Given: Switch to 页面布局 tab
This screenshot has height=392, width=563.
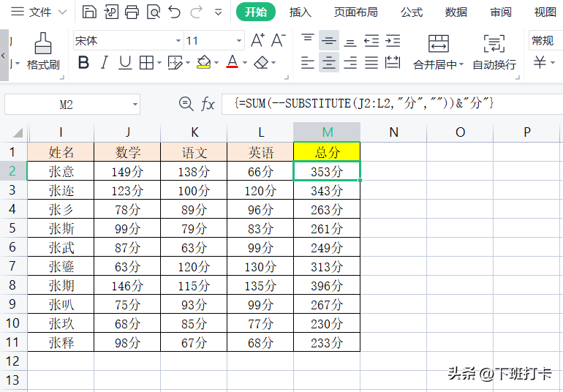Looking at the screenshot, I should [355, 12].
